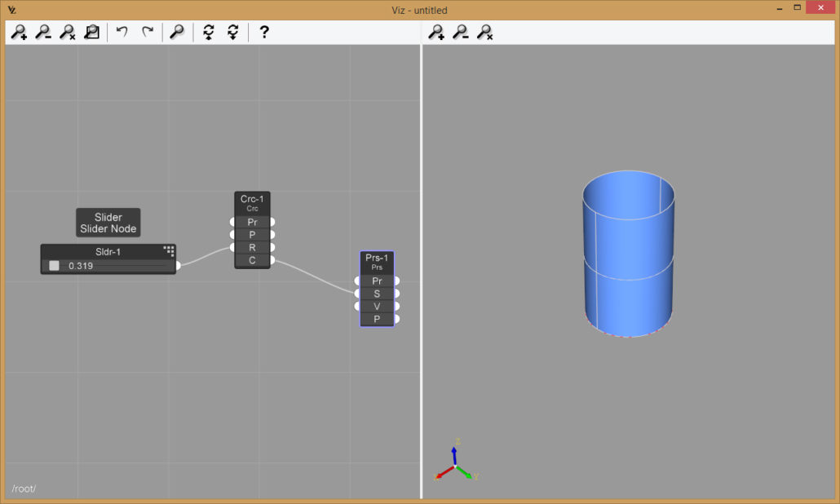Click the upward refresh arrows icon
Viewport: 840px width, 504px height.
click(210, 32)
